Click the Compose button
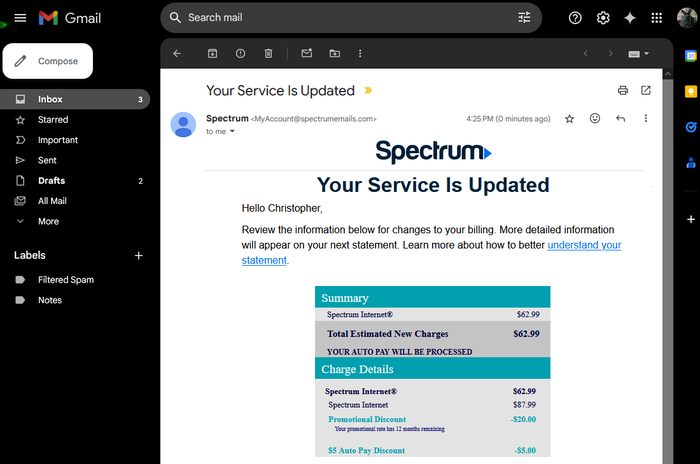Image resolution: width=700 pixels, height=464 pixels. pyautogui.click(x=48, y=61)
